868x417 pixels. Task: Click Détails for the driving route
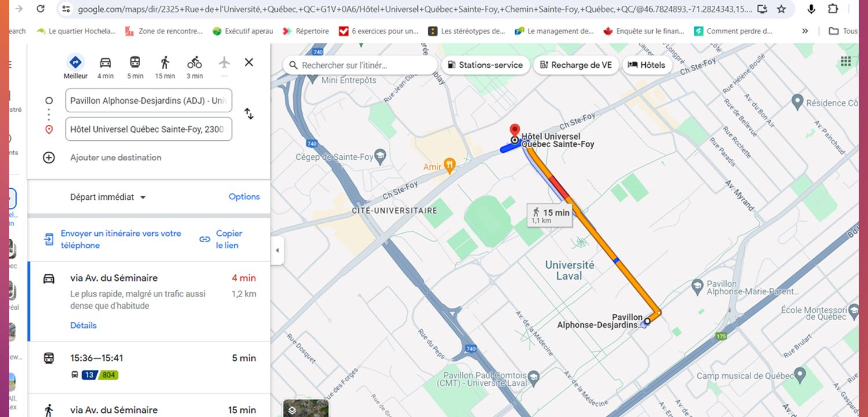83,325
